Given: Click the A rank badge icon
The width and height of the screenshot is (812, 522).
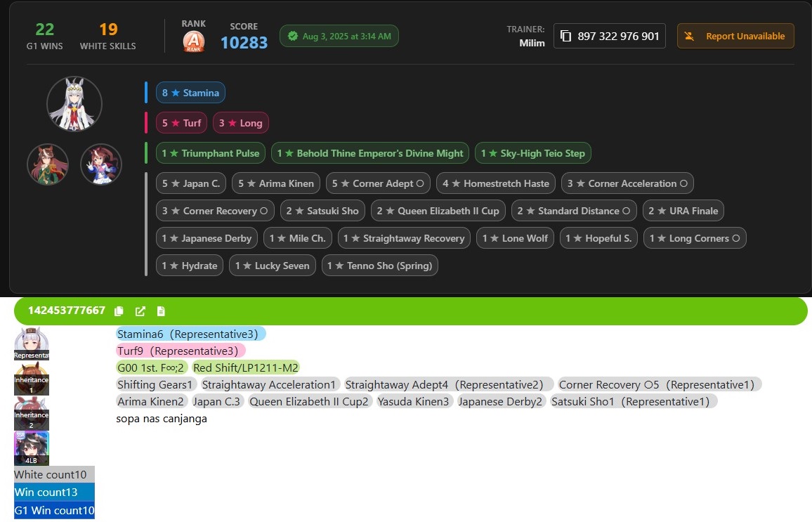Looking at the screenshot, I should [194, 41].
